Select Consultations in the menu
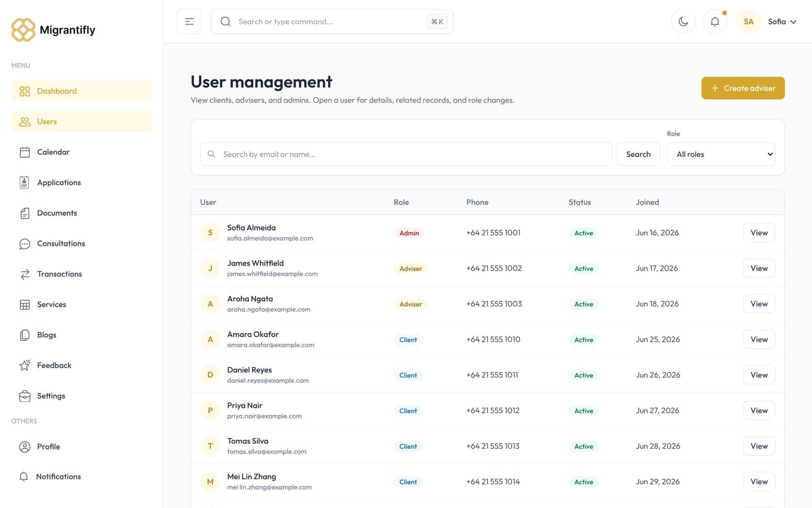Image resolution: width=812 pixels, height=508 pixels. tap(81, 243)
